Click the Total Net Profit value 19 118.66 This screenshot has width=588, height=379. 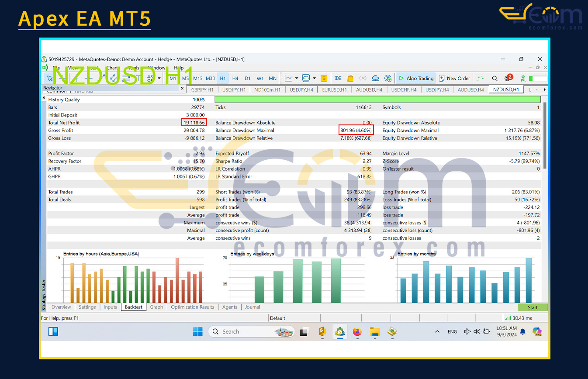pos(194,123)
